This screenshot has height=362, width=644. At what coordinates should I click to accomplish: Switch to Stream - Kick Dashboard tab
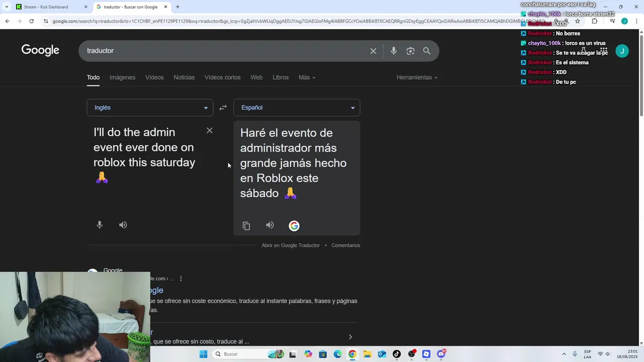(50, 7)
